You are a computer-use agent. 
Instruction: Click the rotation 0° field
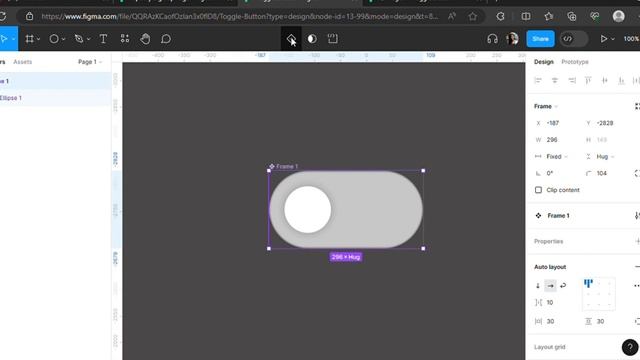point(557,173)
